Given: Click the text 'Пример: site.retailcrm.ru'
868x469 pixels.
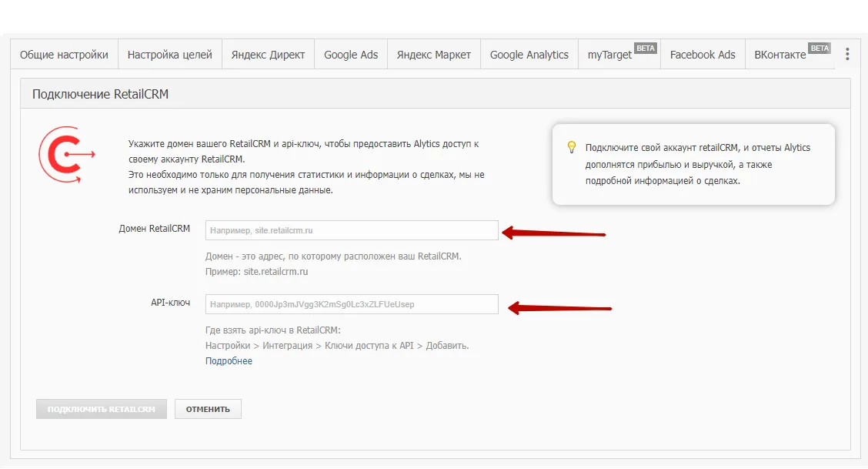Looking at the screenshot, I should (256, 272).
